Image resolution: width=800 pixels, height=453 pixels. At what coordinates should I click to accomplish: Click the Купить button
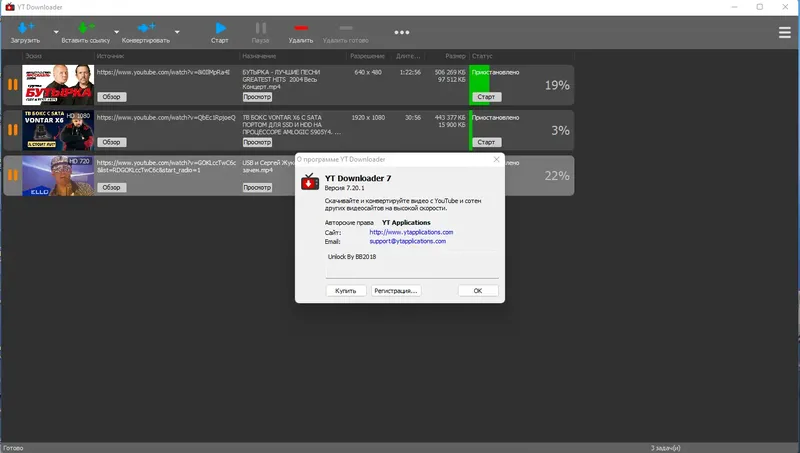point(346,291)
